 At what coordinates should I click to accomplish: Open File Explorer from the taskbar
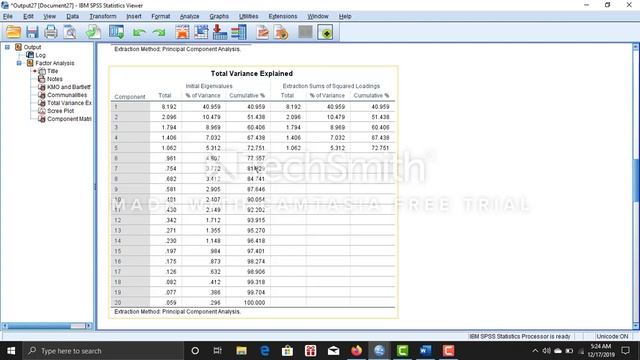tap(241, 351)
